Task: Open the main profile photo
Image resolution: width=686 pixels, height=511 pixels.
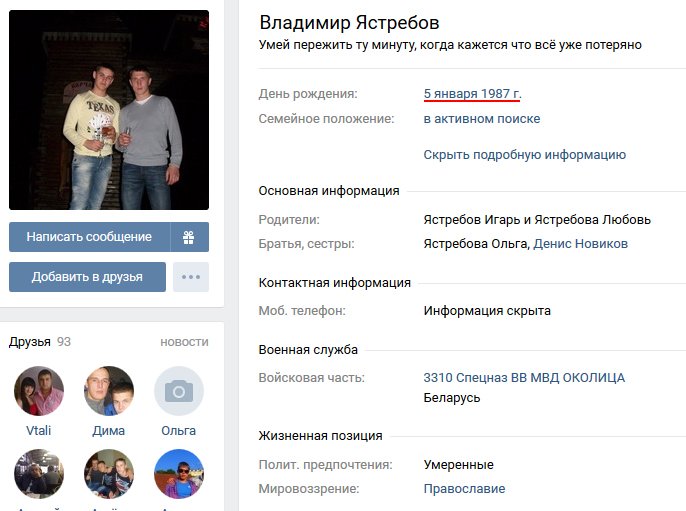Action: (x=109, y=110)
